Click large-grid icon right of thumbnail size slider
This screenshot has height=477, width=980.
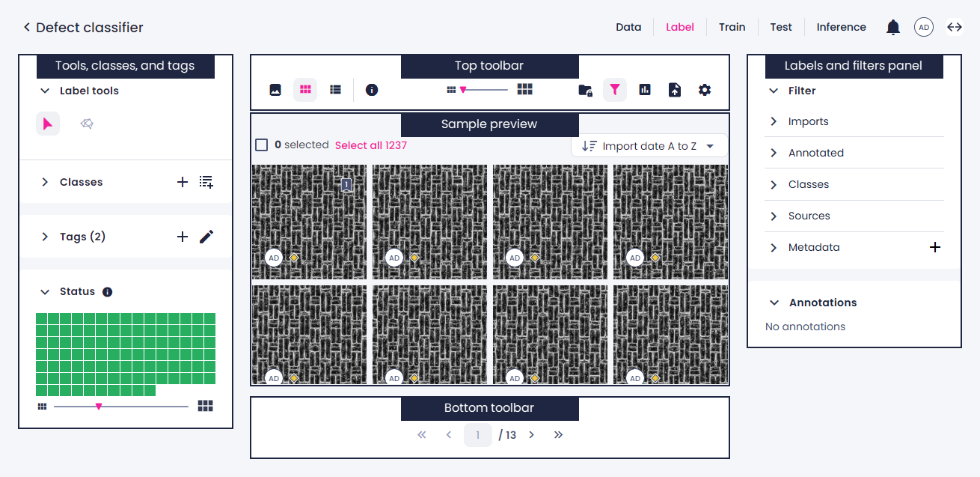coord(525,90)
